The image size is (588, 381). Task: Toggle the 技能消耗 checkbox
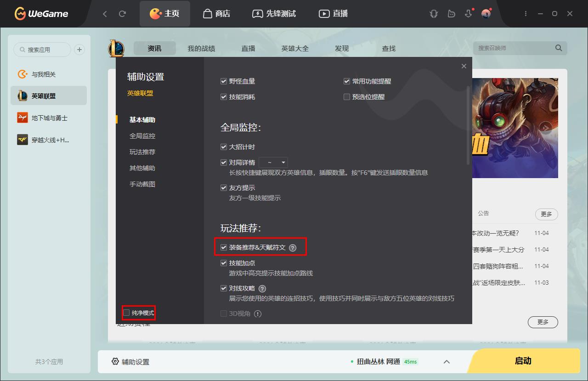click(x=224, y=97)
